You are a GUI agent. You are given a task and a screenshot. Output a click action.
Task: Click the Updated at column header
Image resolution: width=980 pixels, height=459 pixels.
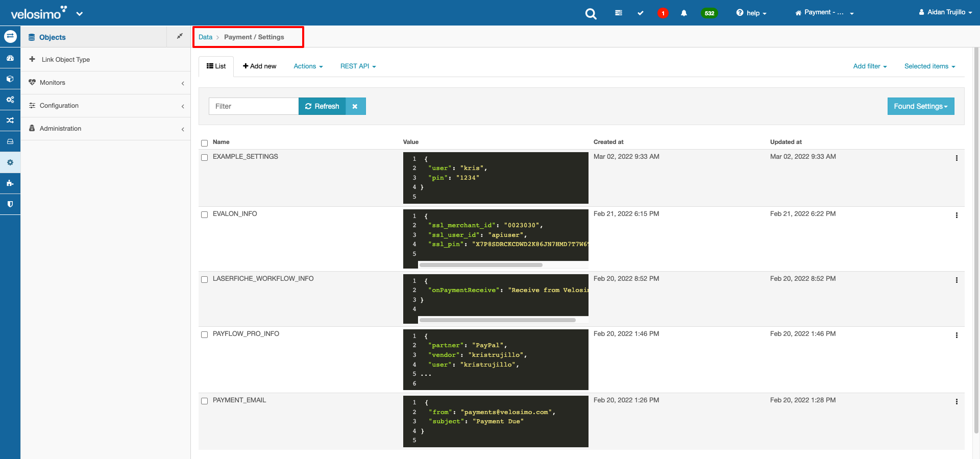coord(786,142)
